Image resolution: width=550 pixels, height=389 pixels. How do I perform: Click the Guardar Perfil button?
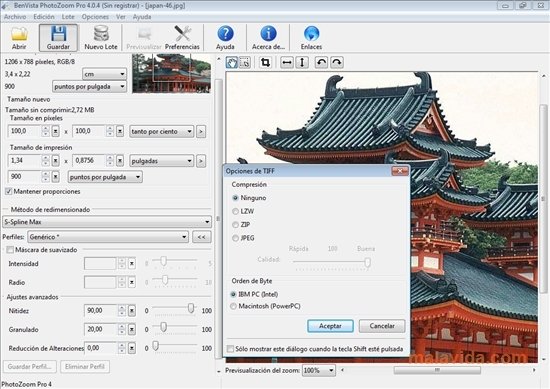click(30, 367)
